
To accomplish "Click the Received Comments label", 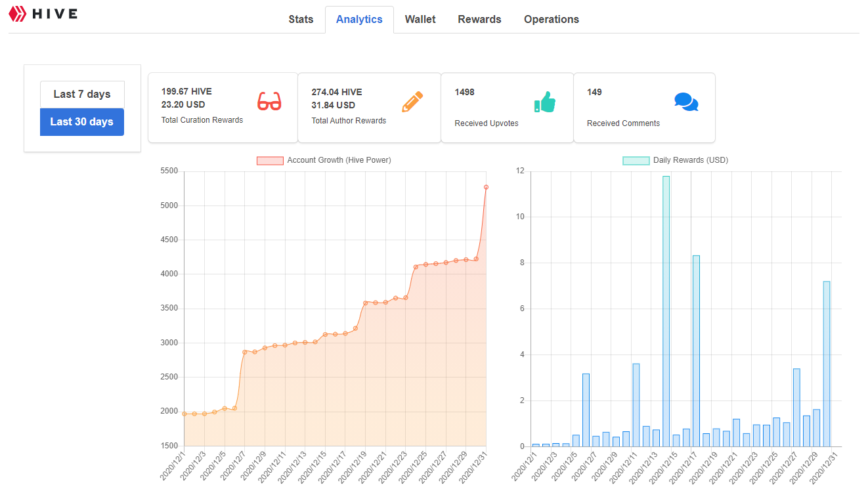I will click(x=624, y=123).
